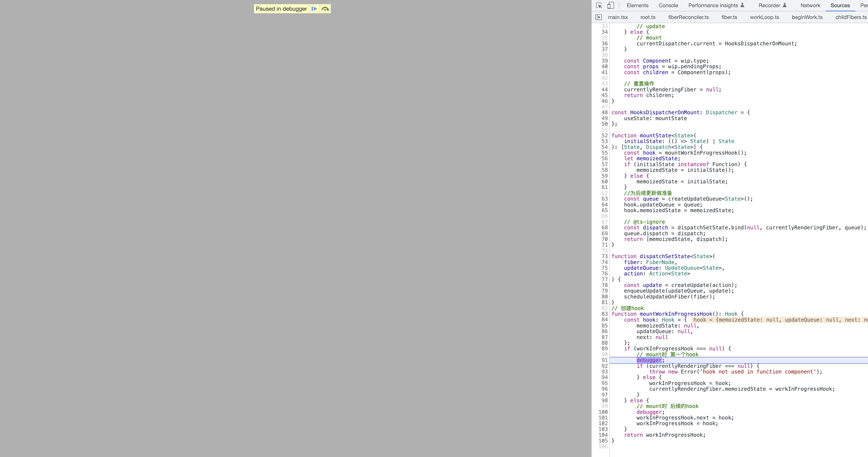The image size is (868, 457).
Task: Open the Performance insights tab
Action: point(716,5)
